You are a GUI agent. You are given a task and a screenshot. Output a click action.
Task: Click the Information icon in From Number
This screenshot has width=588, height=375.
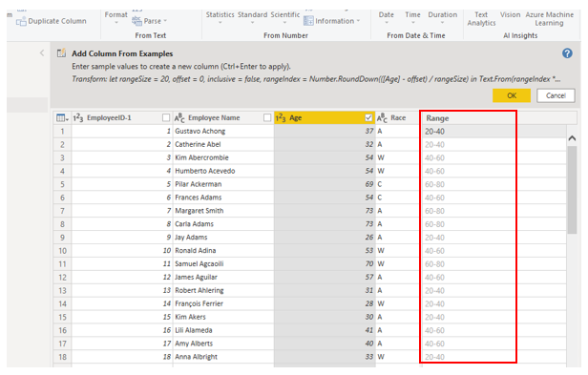(x=308, y=21)
